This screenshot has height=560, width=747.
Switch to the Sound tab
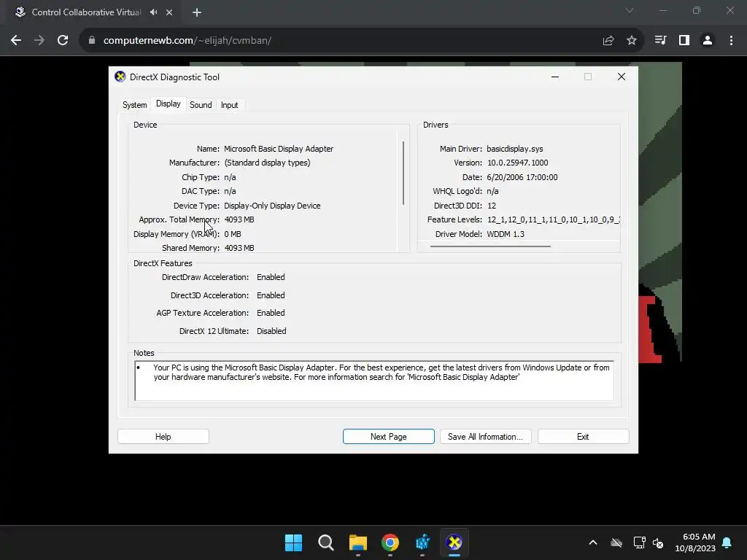coord(201,105)
